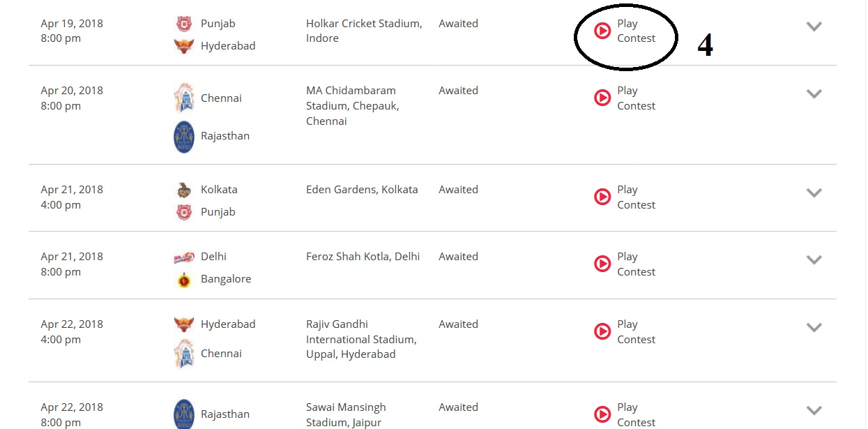Click the Delhi team name in Apr 21 match
The image size is (868, 429).
(x=213, y=257)
